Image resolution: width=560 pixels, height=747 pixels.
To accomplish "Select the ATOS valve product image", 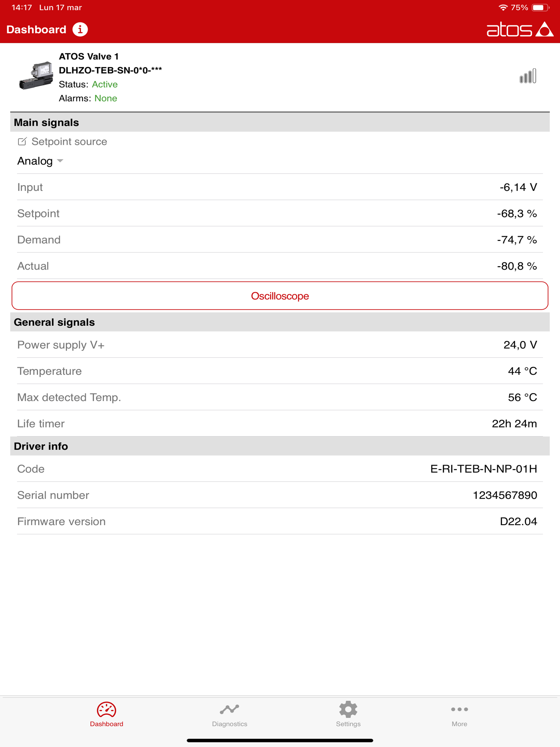I will click(36, 76).
